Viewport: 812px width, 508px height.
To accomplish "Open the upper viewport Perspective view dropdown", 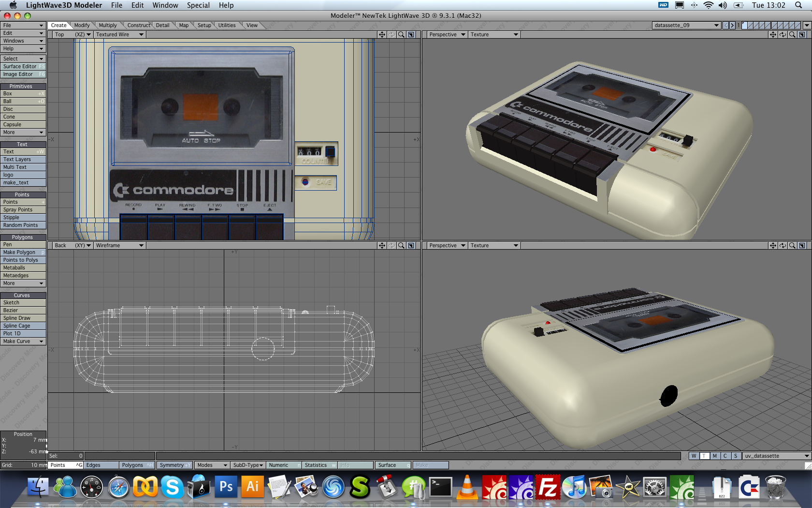I will 447,34.
